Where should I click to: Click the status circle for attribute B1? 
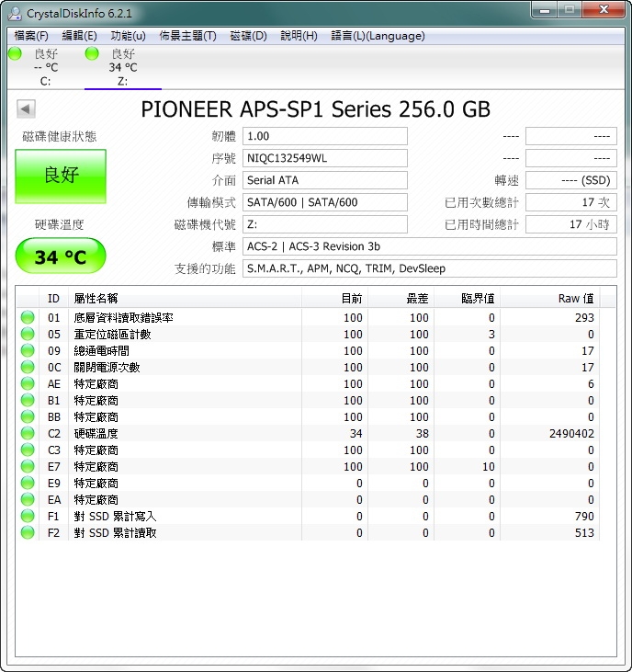pos(28,400)
